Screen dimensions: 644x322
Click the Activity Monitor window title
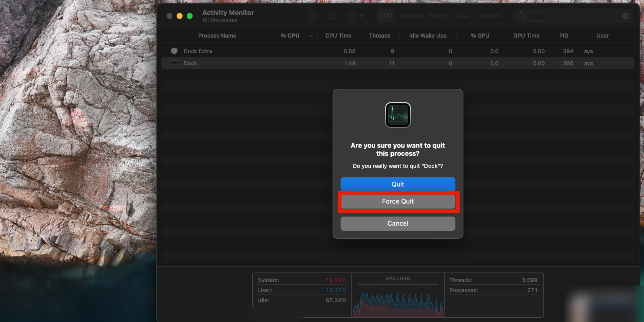(x=228, y=13)
